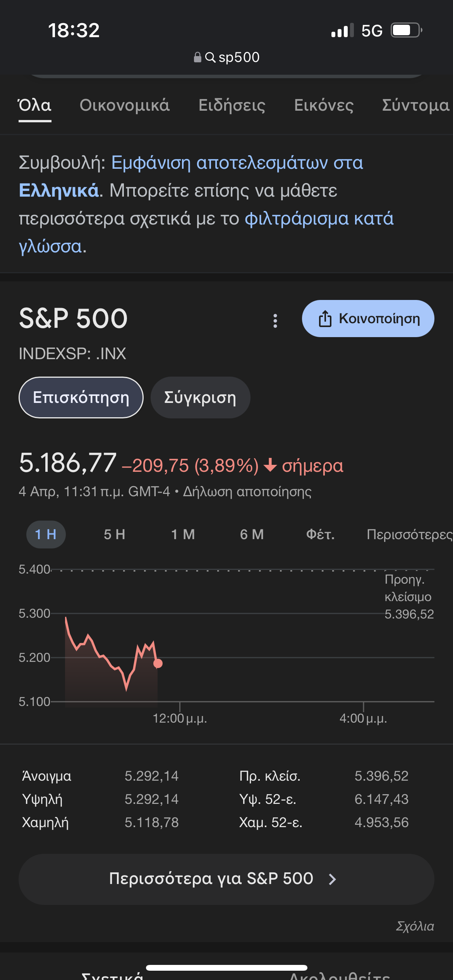Tap the battery status icon

click(406, 30)
